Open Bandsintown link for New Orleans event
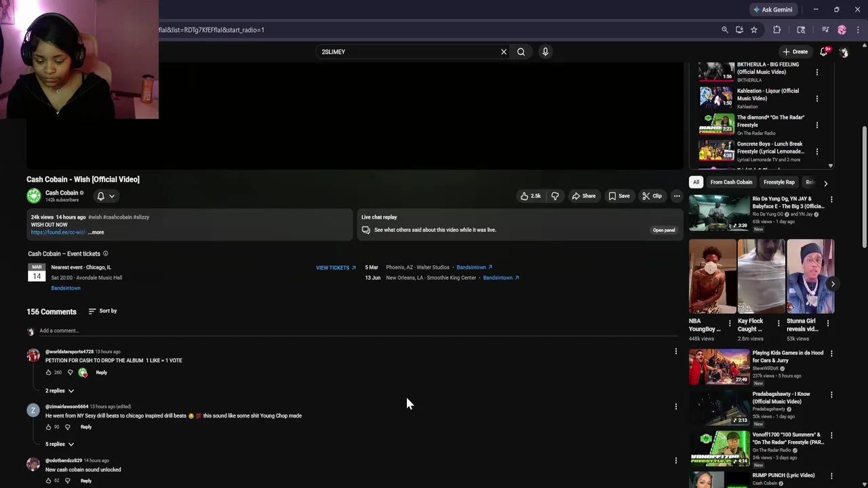The width and height of the screenshot is (868, 488). (500, 277)
